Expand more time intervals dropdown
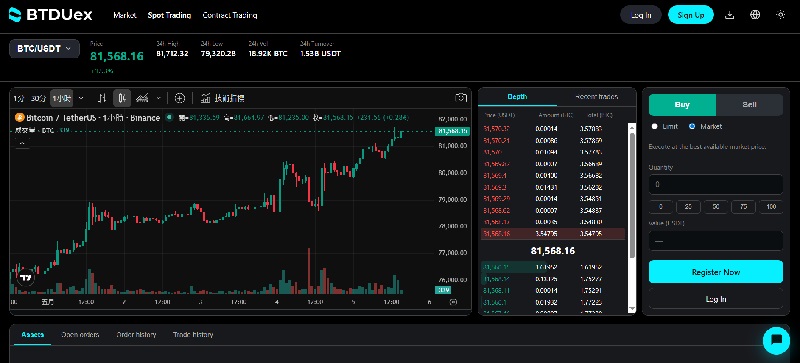Viewport: 800px width, 363px height. (x=81, y=98)
